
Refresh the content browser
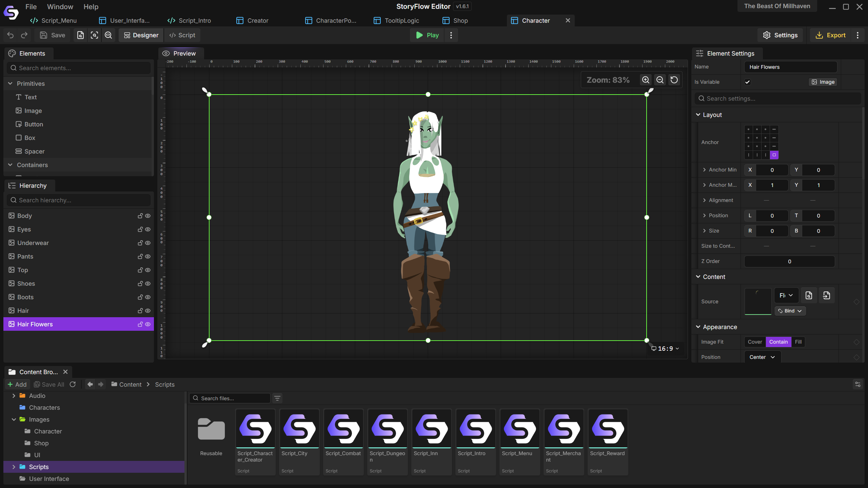click(73, 384)
